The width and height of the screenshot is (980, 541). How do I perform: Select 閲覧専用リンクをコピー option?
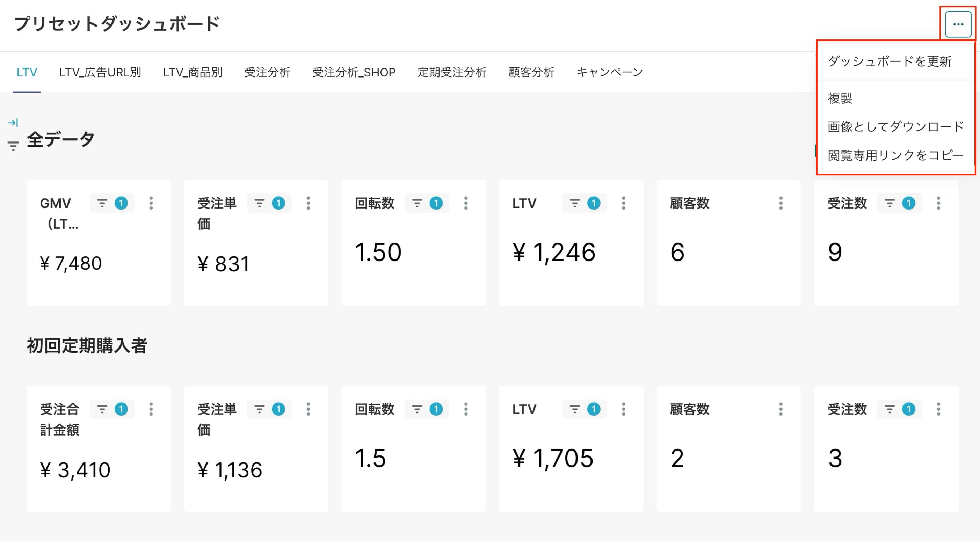(896, 155)
